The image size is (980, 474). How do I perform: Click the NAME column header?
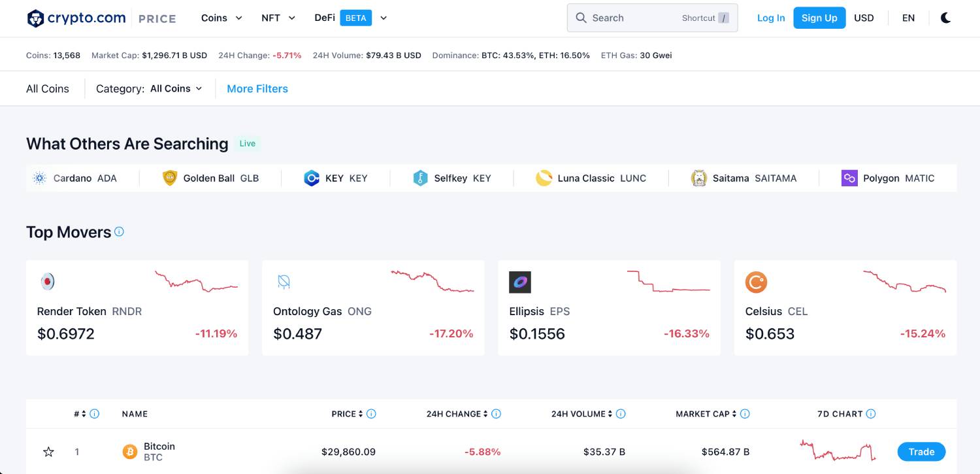pos(135,414)
